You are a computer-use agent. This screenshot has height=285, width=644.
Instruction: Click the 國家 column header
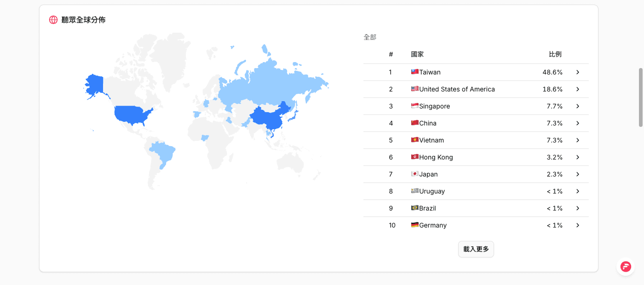(417, 54)
